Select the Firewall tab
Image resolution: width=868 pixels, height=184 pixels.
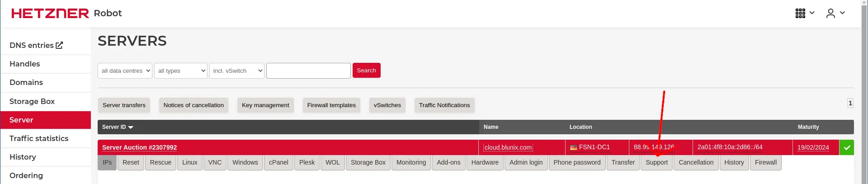(x=765, y=162)
